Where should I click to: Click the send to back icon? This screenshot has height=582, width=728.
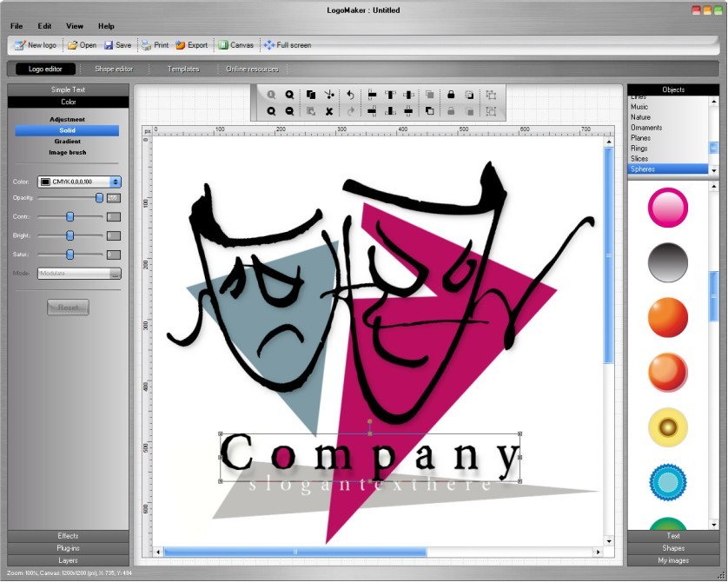pos(430,111)
